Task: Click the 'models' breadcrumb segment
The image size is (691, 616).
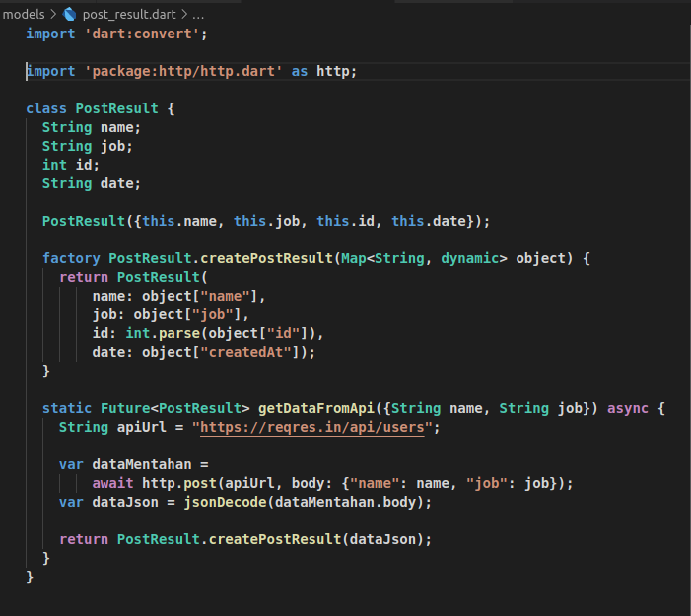Action: (x=24, y=14)
